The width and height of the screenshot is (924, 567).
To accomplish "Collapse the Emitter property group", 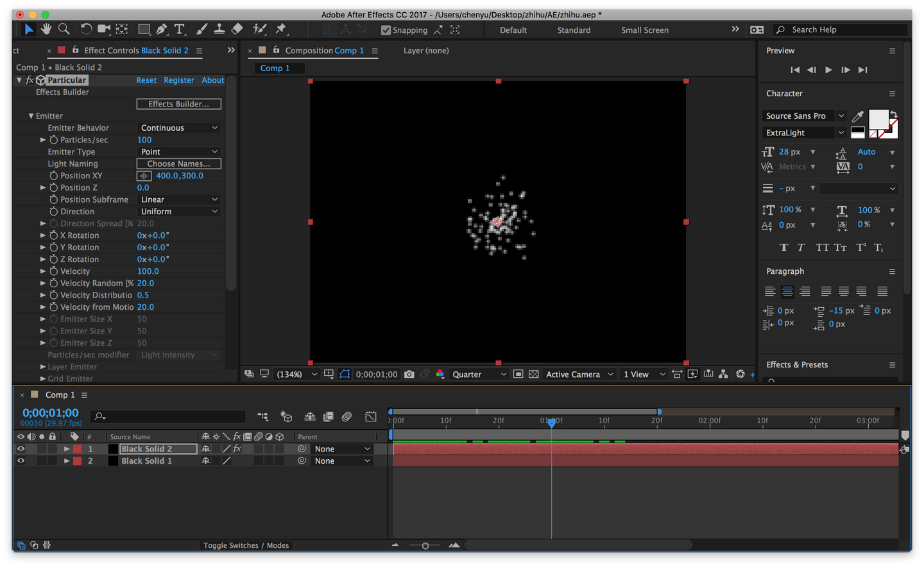I will click(x=31, y=116).
